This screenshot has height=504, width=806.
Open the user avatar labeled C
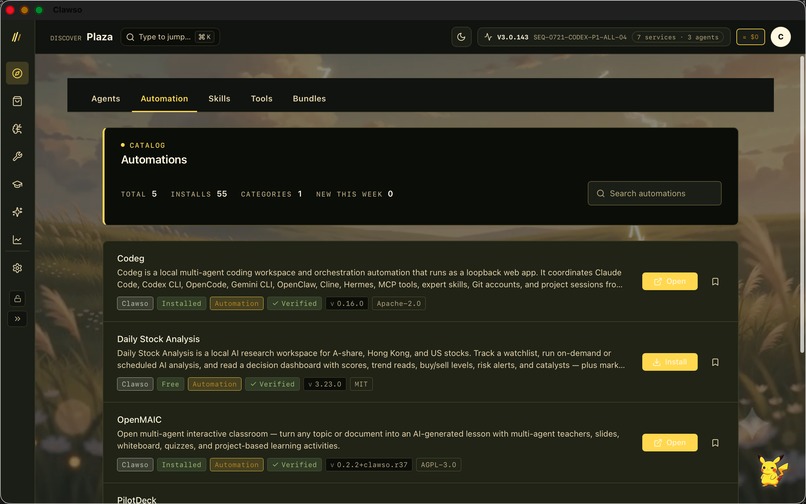(780, 37)
